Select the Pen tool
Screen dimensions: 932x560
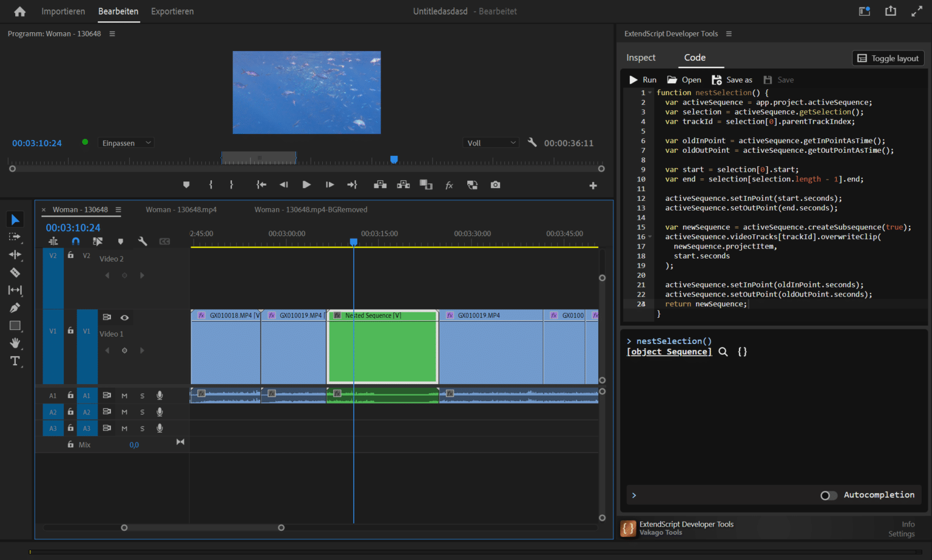coord(15,308)
